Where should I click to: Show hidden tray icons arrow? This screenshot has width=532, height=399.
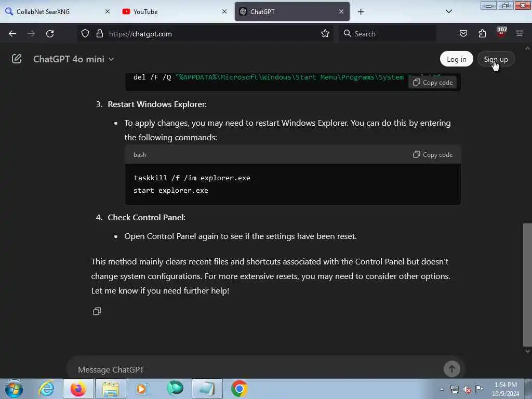442,389
